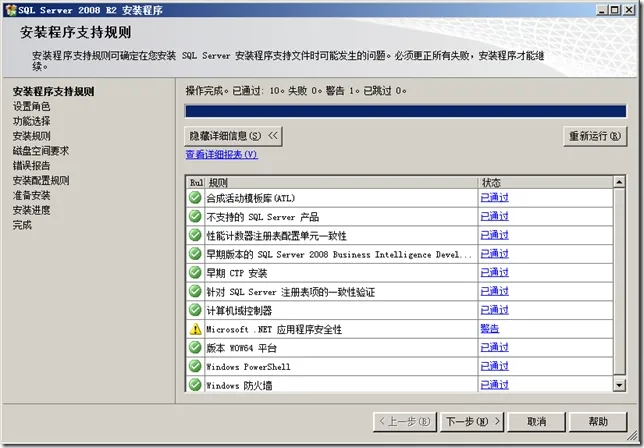Image resolution: width=644 pixels, height=448 pixels.
Task: Click green check icon for 版本 WOW64 平台
Action: click(195, 347)
